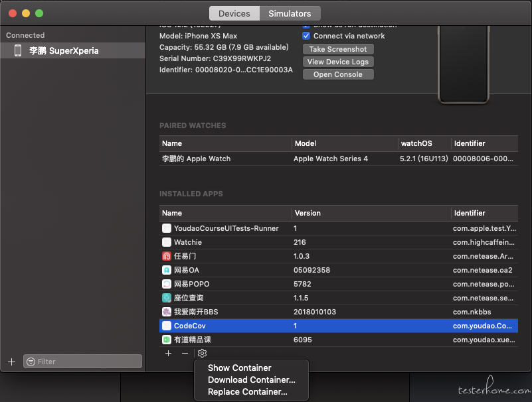Viewport: 532px width, 402px height.
Task: Click the 任易门 app icon
Action: [x=167, y=256]
